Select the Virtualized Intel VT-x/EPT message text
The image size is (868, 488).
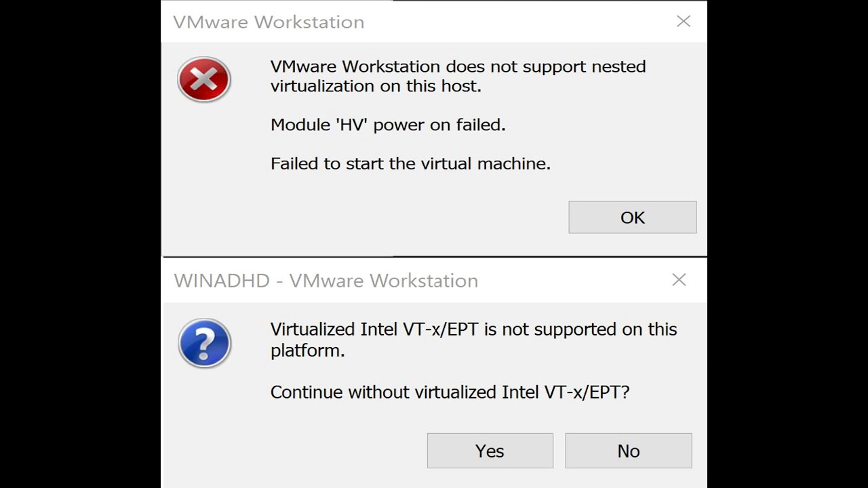click(473, 340)
